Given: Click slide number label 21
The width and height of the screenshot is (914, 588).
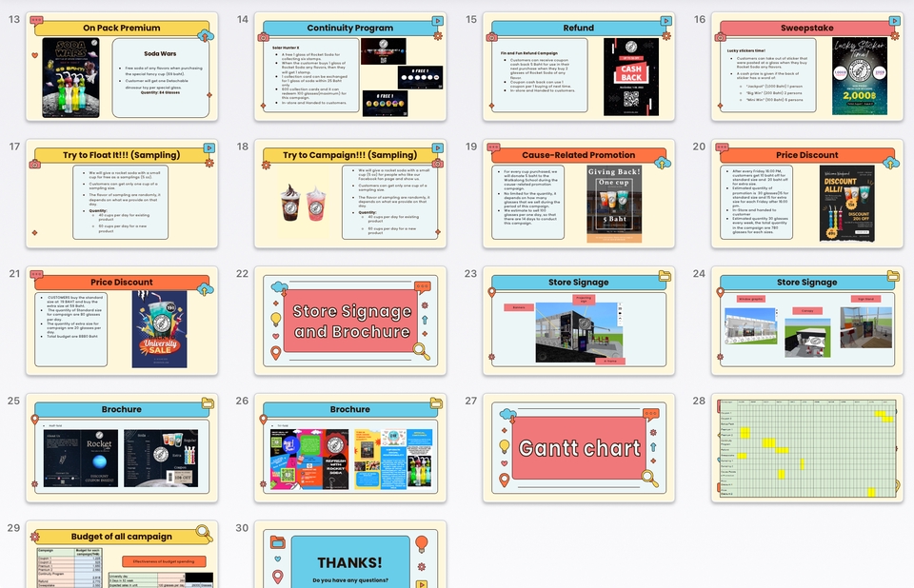Looking at the screenshot, I should [x=14, y=273].
